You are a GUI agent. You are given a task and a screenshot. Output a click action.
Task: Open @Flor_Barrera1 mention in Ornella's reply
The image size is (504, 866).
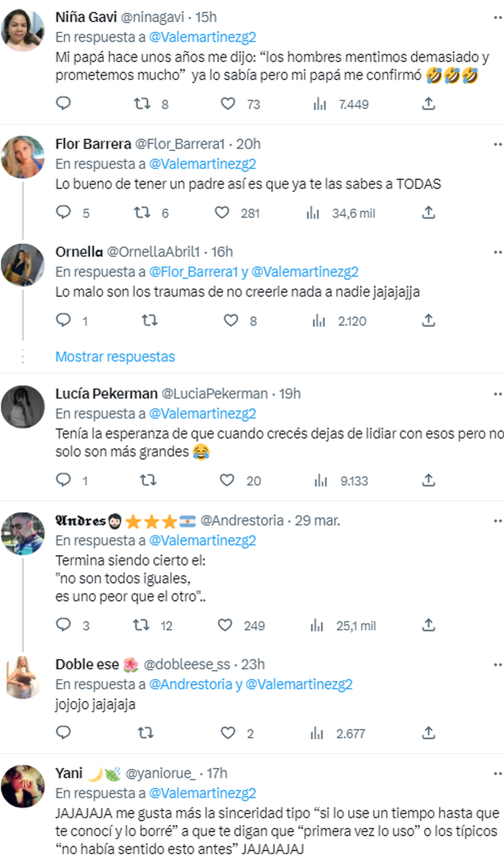coord(194,272)
